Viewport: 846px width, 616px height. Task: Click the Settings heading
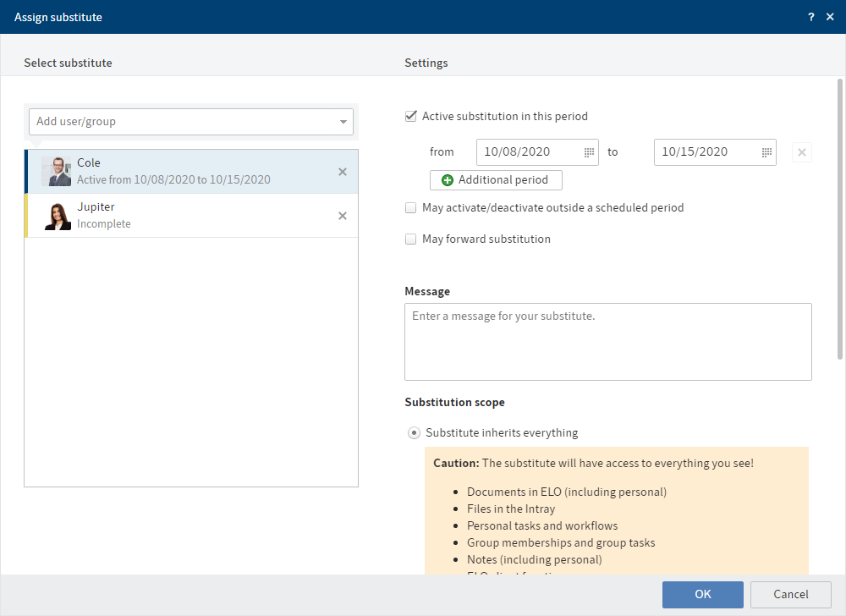click(x=426, y=63)
